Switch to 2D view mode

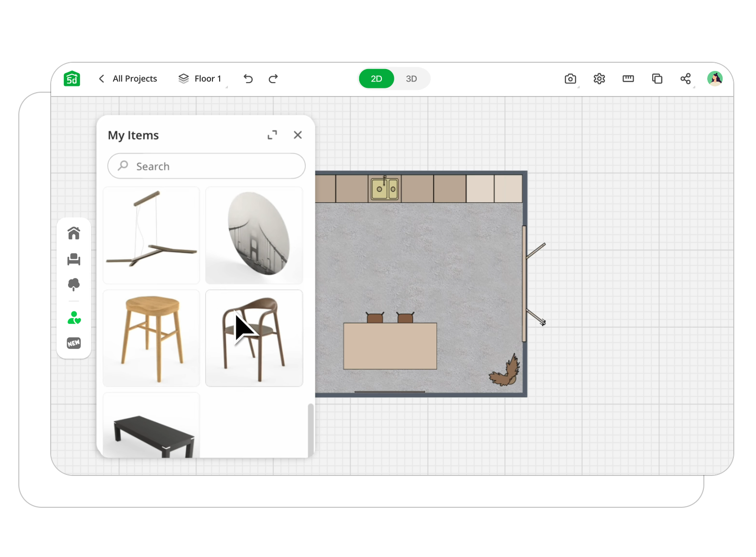(x=376, y=79)
